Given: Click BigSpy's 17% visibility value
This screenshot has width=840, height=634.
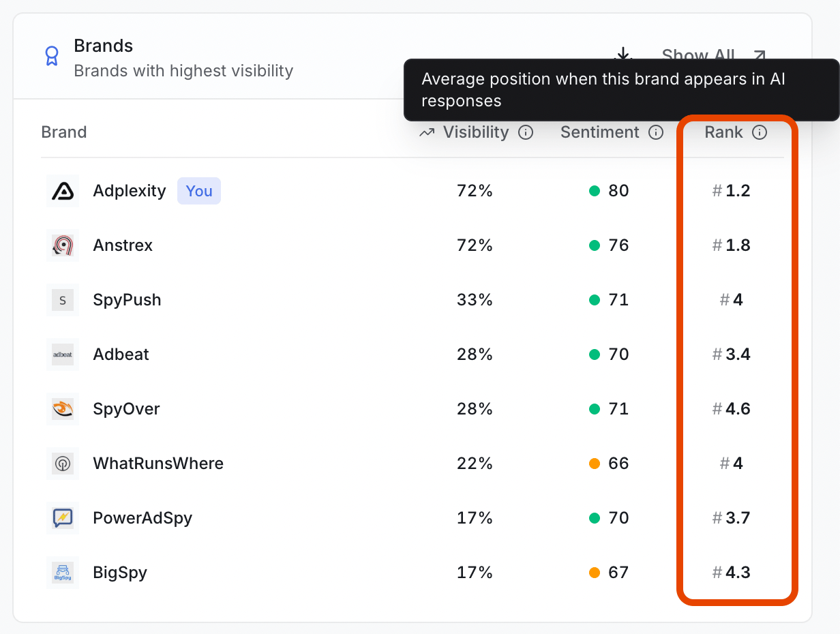Looking at the screenshot, I should [x=475, y=573].
